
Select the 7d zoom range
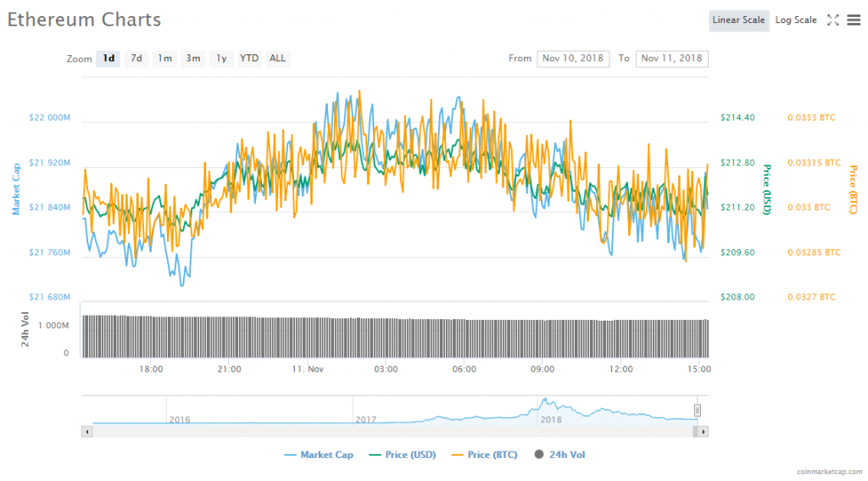click(x=136, y=59)
